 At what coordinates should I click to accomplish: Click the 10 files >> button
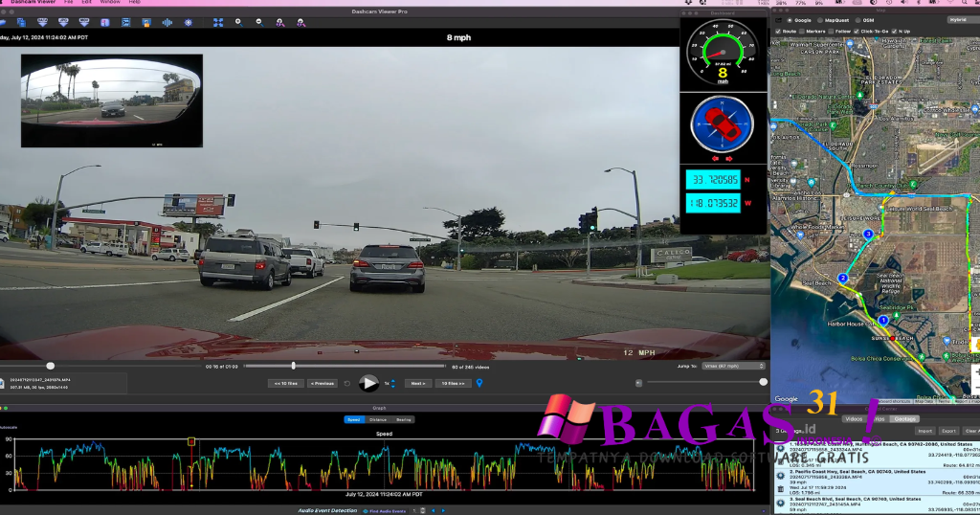[x=453, y=383]
